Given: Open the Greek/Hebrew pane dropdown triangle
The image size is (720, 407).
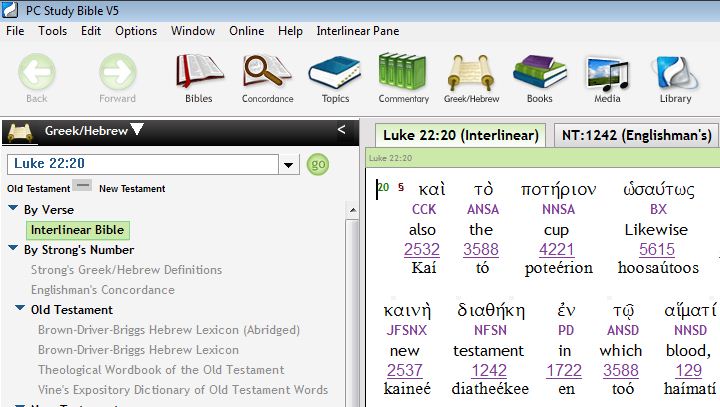Looking at the screenshot, I should [137, 129].
